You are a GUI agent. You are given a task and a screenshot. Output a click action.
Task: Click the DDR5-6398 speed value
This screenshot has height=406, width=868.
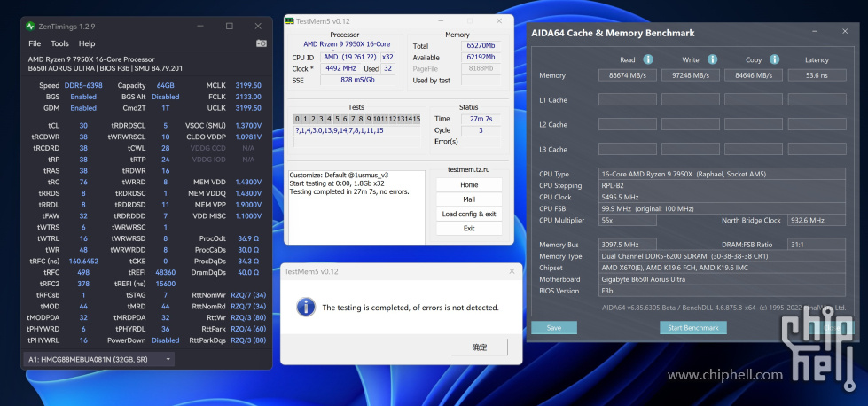(x=83, y=86)
